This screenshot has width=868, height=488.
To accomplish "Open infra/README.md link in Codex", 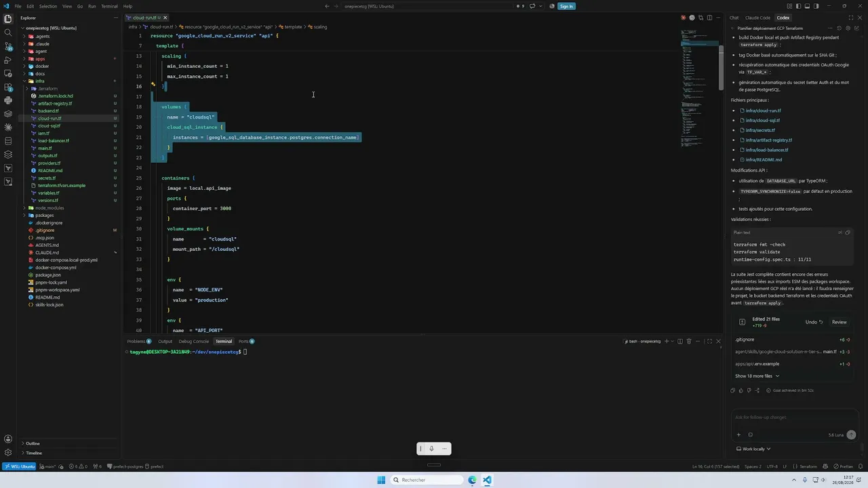I will click(x=764, y=159).
